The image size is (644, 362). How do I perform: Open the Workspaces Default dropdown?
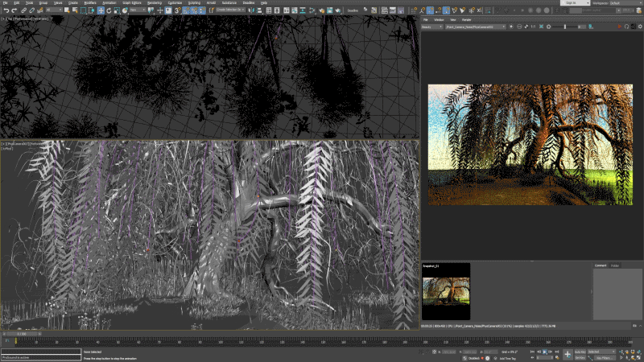point(626,3)
